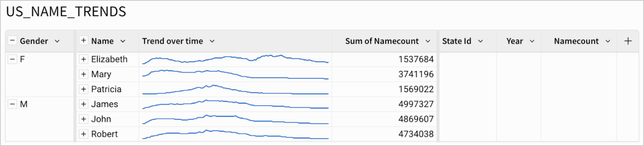Collapse the F gender group
Viewport: 644px width, 146px height.
13,59
